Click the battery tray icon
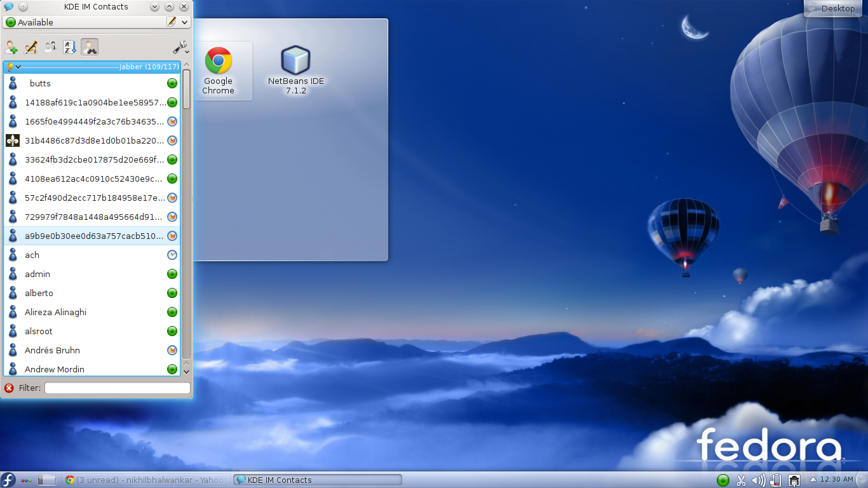Image resolution: width=868 pixels, height=488 pixels. point(775,480)
